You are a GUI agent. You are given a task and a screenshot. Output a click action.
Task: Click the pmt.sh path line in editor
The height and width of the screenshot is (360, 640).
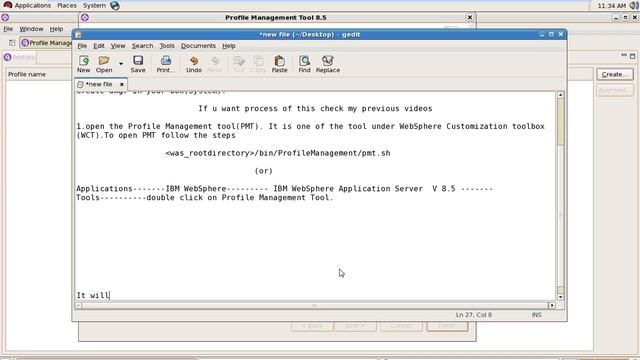(278, 153)
